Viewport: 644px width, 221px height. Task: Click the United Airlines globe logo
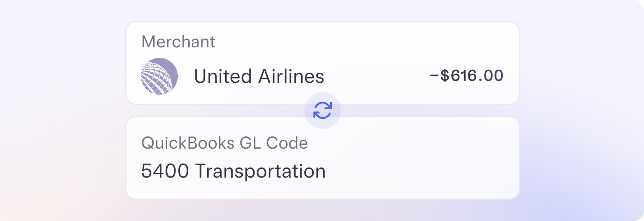coord(159,76)
